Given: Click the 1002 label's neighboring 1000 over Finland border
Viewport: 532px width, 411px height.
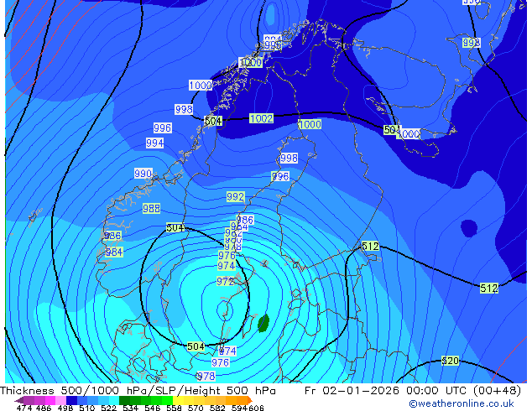Looking at the screenshot, I should point(310,124).
